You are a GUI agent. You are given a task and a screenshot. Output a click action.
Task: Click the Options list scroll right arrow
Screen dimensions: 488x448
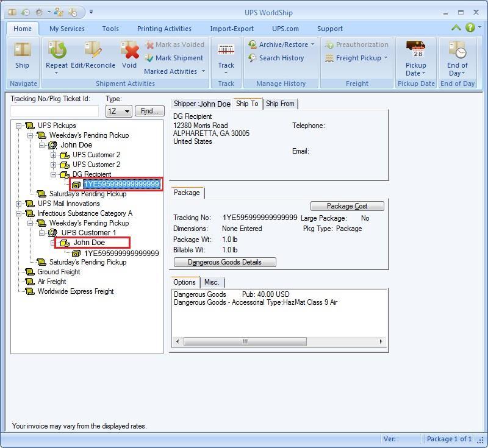(x=381, y=342)
